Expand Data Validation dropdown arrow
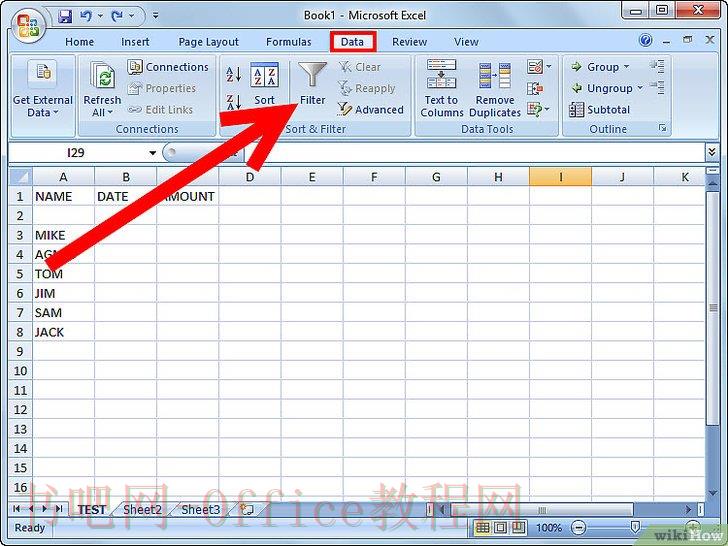The image size is (728, 546). tap(549, 67)
